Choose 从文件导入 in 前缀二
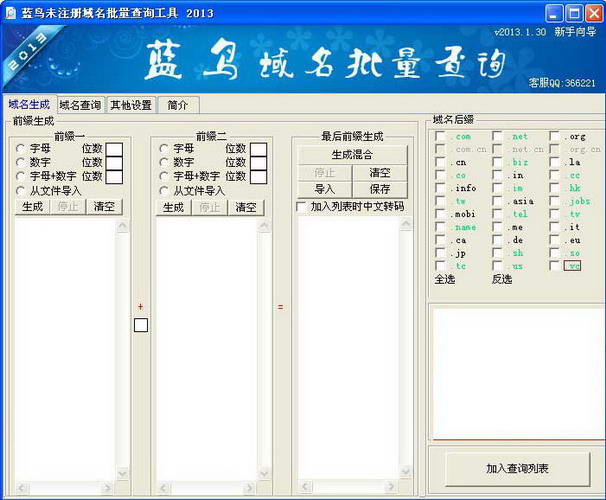 pos(163,191)
